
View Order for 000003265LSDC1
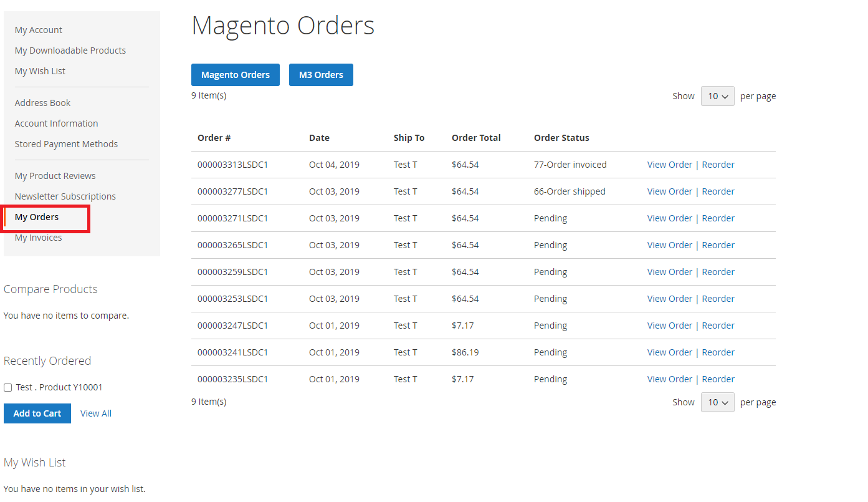[x=670, y=245]
